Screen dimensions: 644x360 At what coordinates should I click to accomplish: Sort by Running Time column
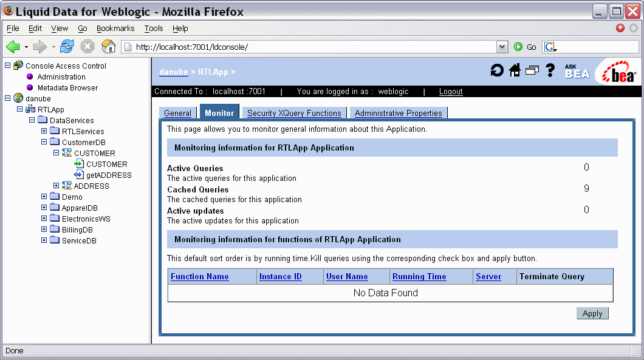[419, 276]
